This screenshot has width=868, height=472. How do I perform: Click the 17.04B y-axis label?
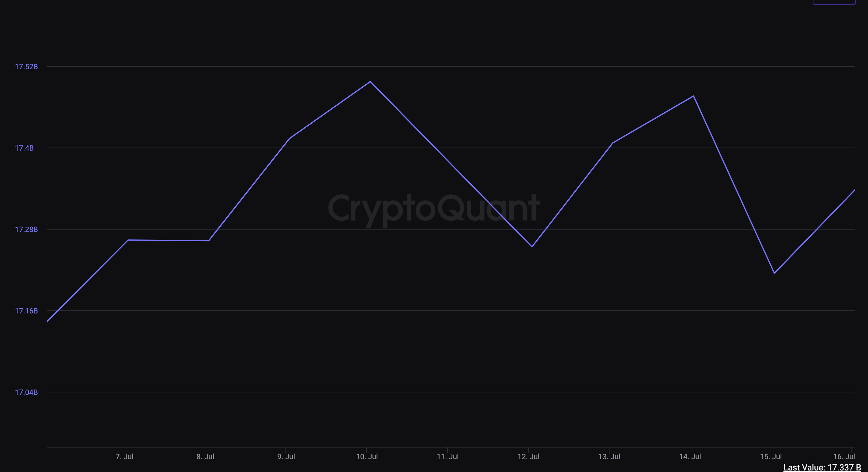[26, 392]
